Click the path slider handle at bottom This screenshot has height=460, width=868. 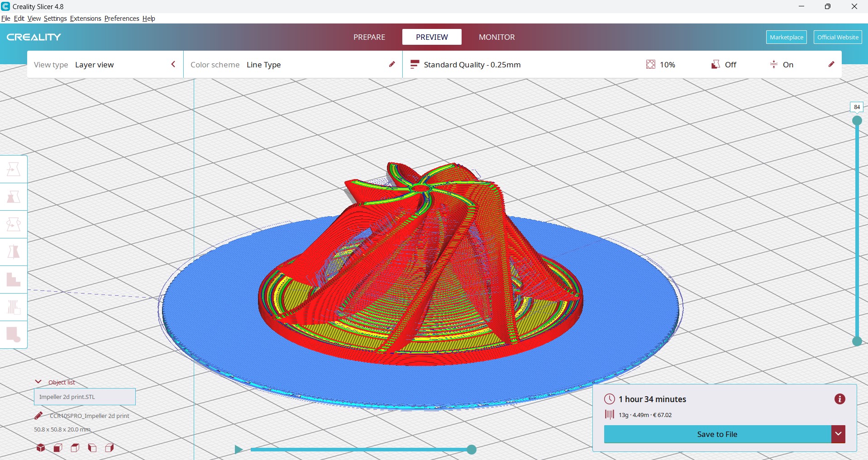472,449
